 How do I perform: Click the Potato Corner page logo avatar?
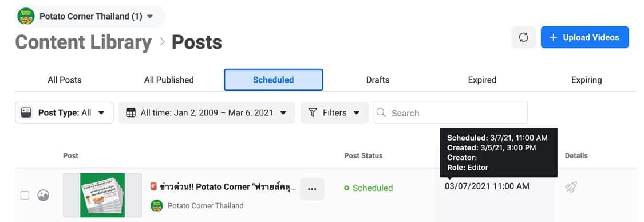click(26, 17)
